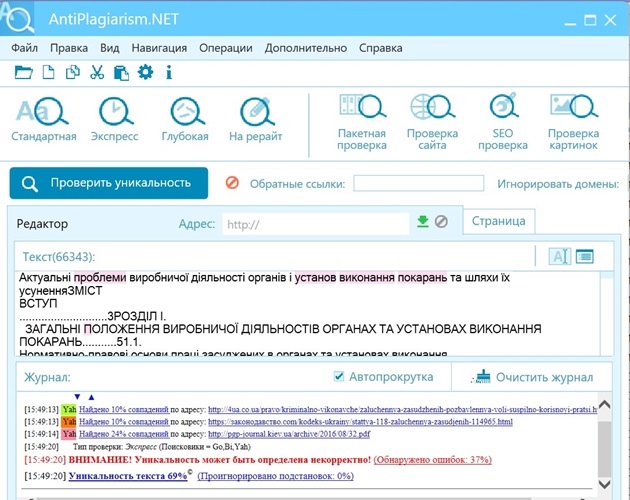Click the journal vertical scrollbar thumb
The image size is (630, 500).
604,448
